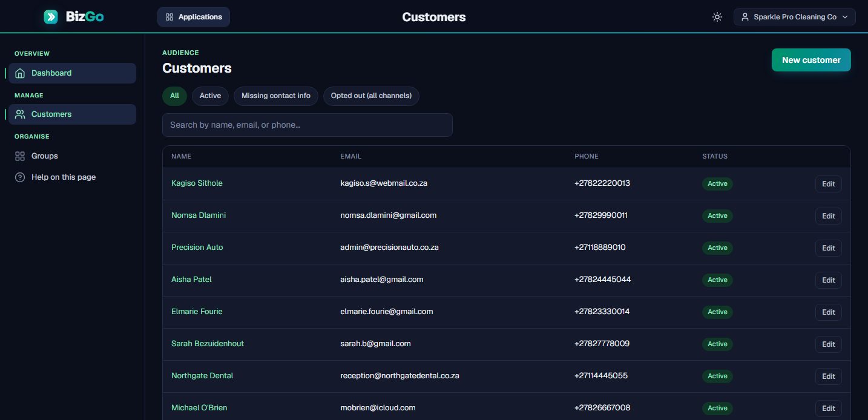Click email kagiso.s@webmail.co.za
The image size is (868, 420).
(x=384, y=183)
